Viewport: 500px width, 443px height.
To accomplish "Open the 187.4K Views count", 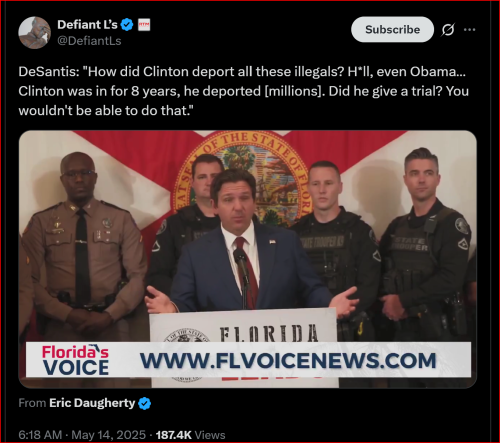I will (x=190, y=435).
